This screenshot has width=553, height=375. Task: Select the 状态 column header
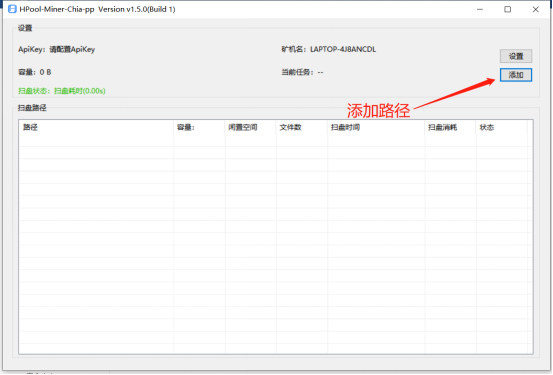[x=502, y=127]
